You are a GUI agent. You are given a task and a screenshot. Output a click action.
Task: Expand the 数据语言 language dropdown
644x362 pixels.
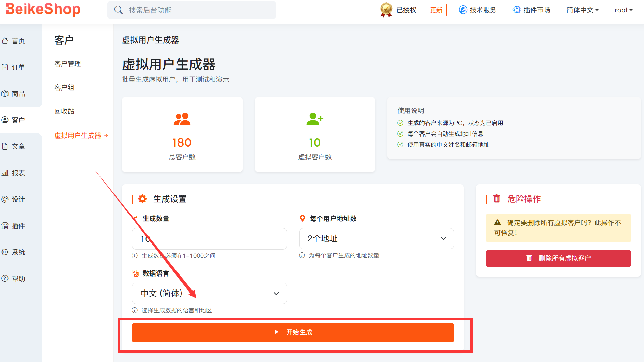coord(209,293)
